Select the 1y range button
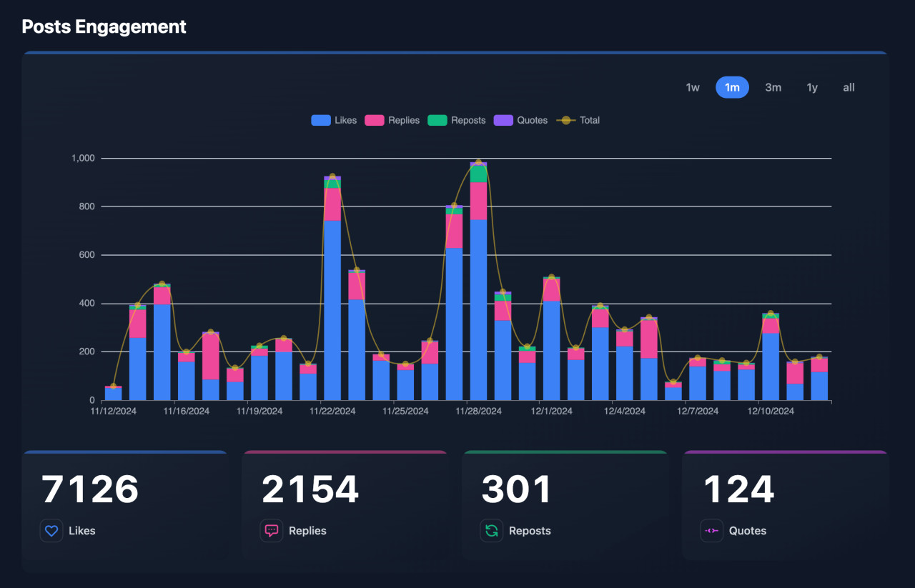 (x=812, y=86)
